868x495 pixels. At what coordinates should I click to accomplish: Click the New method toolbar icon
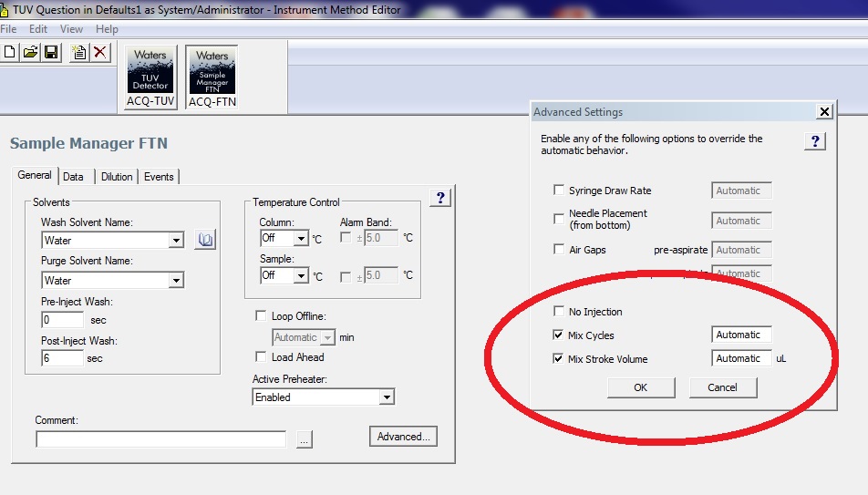click(9, 53)
